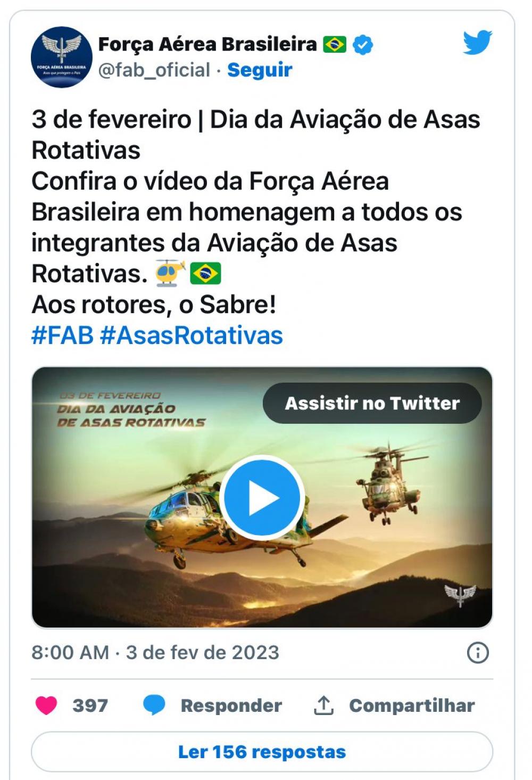Click the tweet info icon
Image resolution: width=532 pixels, height=780 pixels.
(478, 652)
